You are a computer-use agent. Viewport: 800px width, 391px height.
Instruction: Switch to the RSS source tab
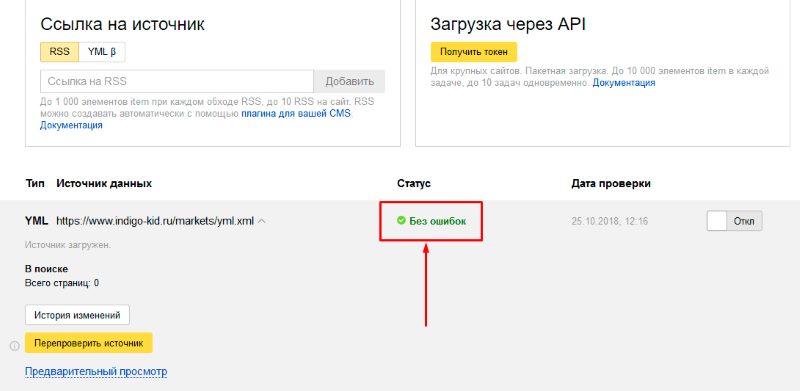[59, 52]
